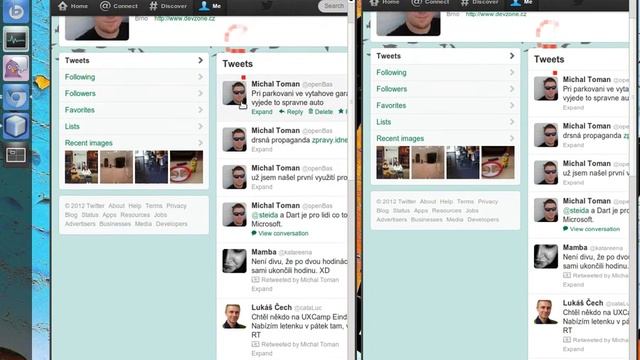Click Michal Toman avatar on first right tweet
640x360 pixels.
click(546, 88)
